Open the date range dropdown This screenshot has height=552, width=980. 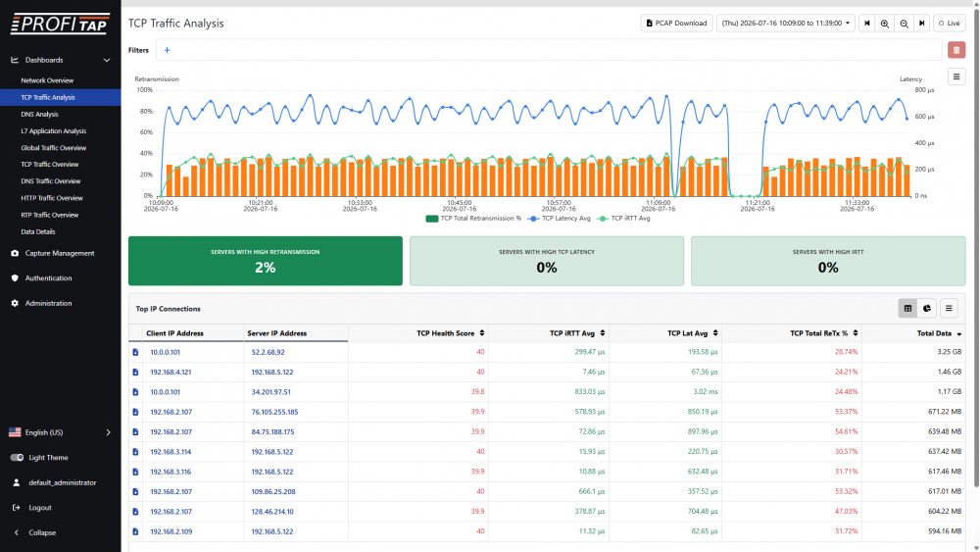(x=786, y=24)
